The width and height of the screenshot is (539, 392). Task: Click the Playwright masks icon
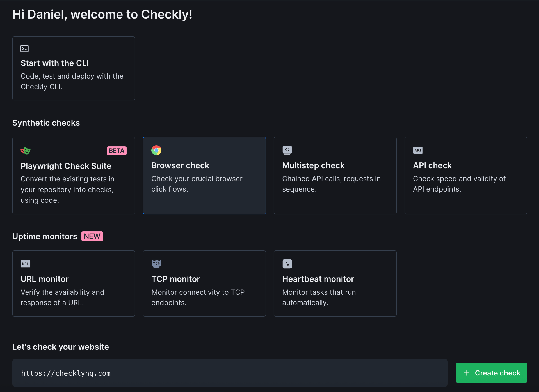tap(26, 151)
